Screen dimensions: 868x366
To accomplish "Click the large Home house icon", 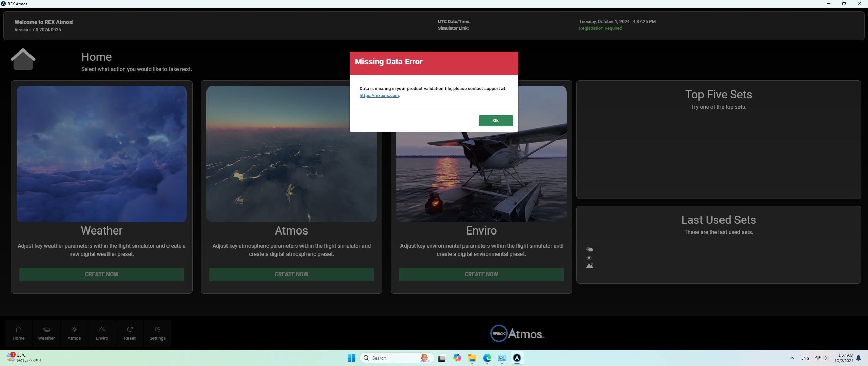I will coord(23,59).
